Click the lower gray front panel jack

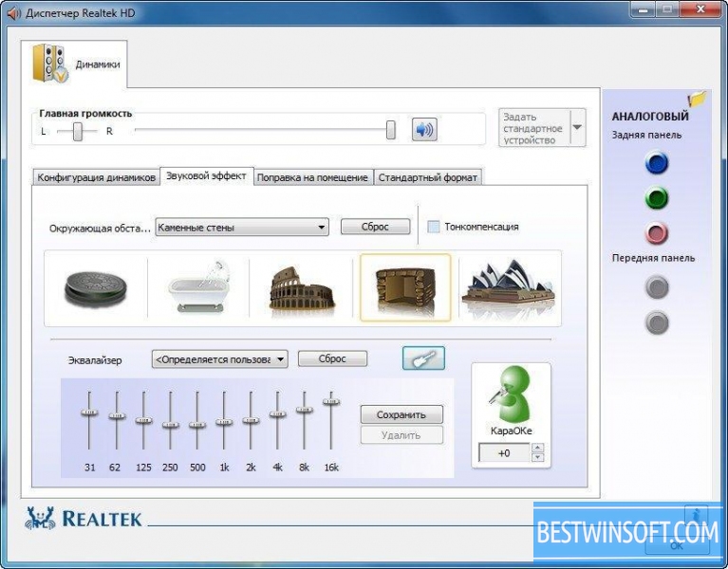[657, 322]
